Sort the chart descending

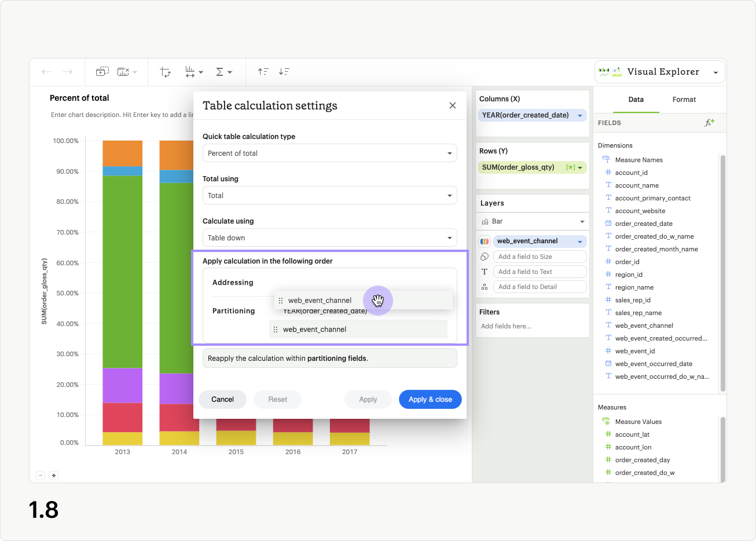[284, 71]
